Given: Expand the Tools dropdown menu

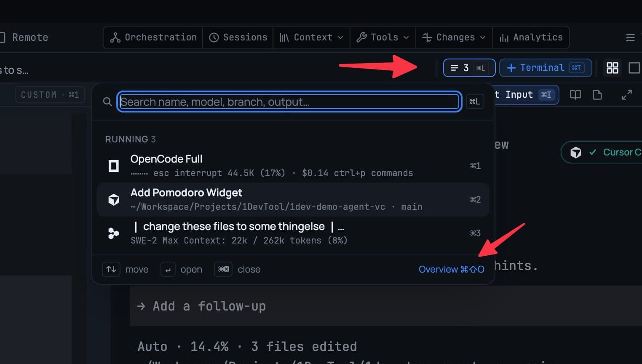Looking at the screenshot, I should pyautogui.click(x=383, y=37).
